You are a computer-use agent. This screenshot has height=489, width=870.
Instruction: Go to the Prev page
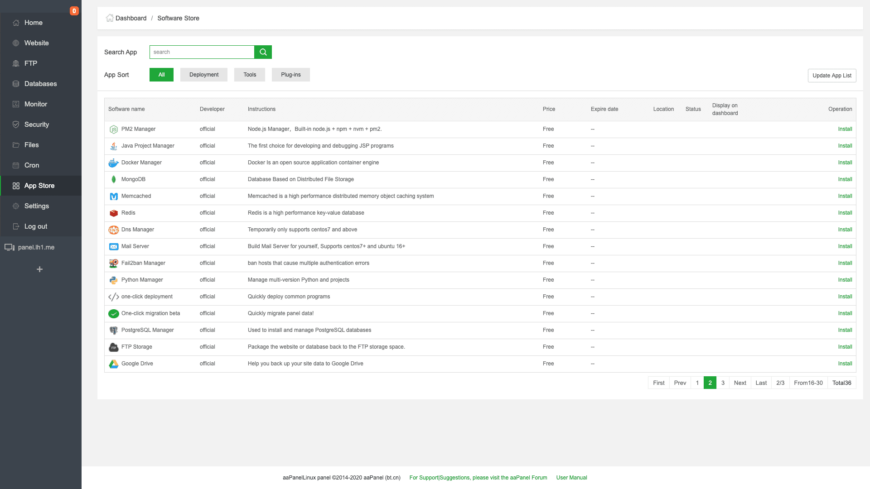(680, 383)
